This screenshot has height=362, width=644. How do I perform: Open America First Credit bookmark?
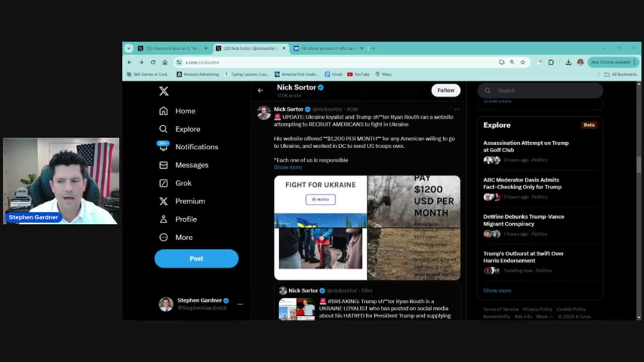(296, 74)
